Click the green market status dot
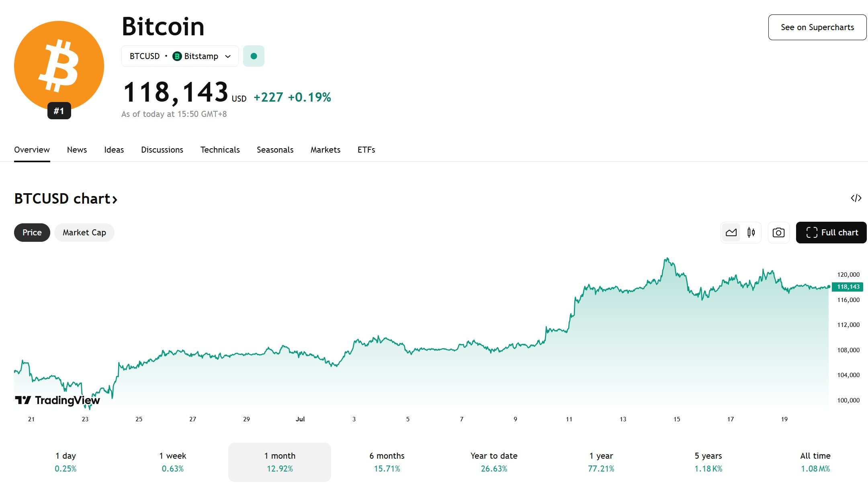This screenshot has height=490, width=868. tap(254, 56)
